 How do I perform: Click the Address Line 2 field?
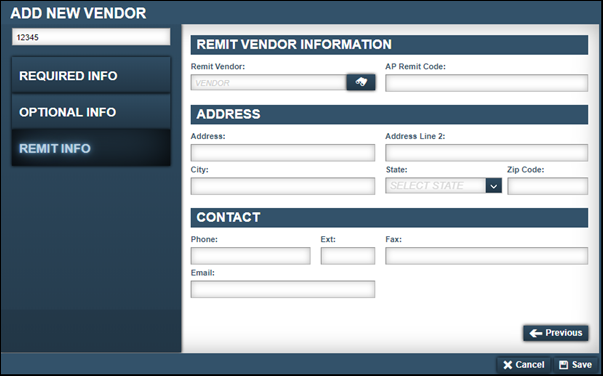pos(486,153)
